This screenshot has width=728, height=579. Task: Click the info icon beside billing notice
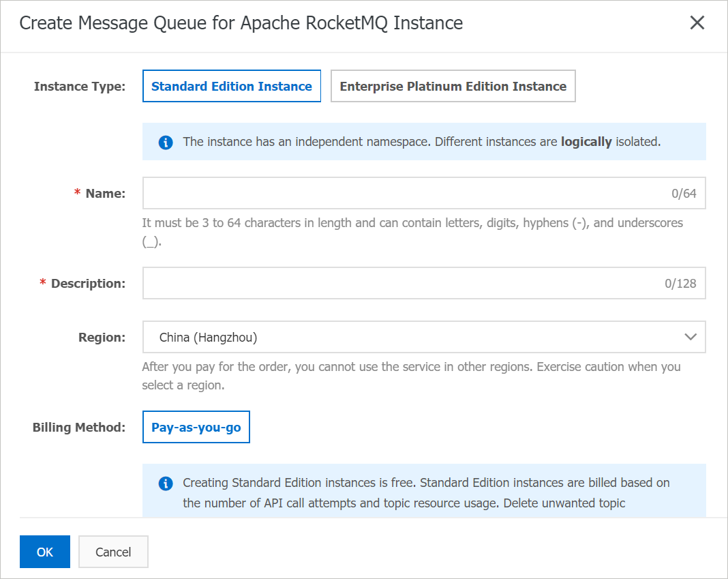coord(166,484)
